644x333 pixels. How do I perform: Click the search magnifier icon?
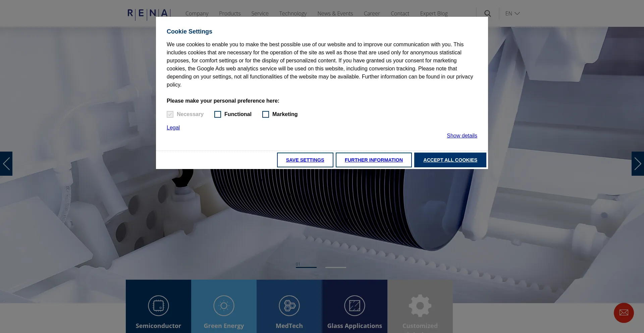[487, 13]
